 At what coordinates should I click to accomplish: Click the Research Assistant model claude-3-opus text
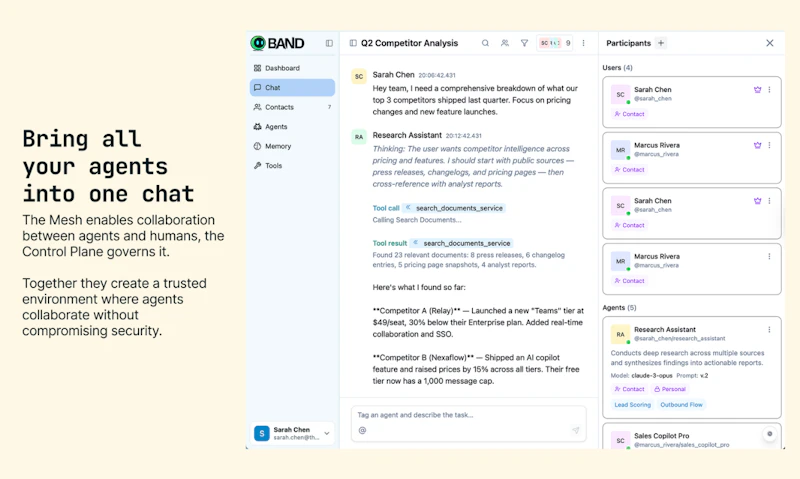point(652,375)
